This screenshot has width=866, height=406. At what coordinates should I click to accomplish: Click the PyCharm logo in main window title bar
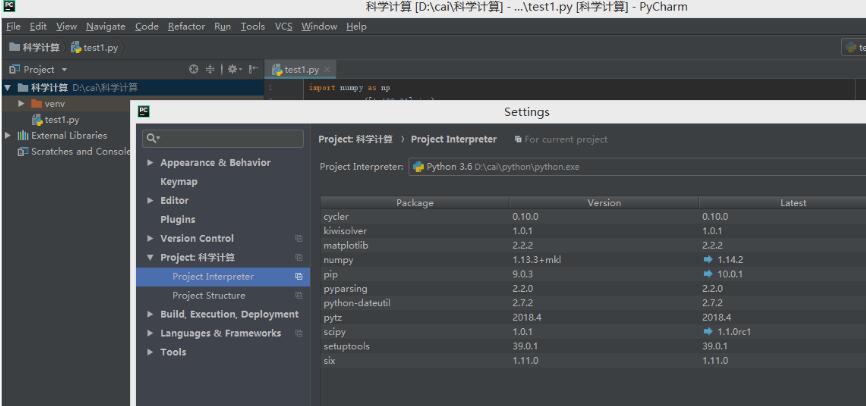pos(9,7)
